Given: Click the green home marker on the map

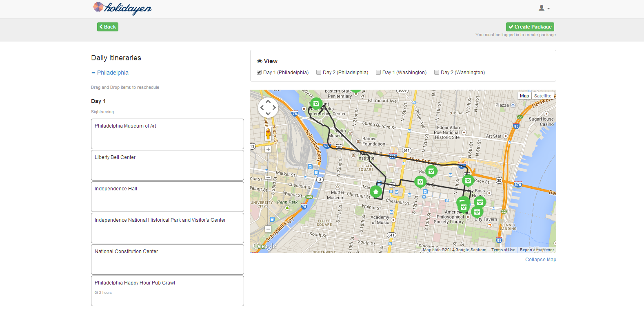Looking at the screenshot, I should point(376,191).
